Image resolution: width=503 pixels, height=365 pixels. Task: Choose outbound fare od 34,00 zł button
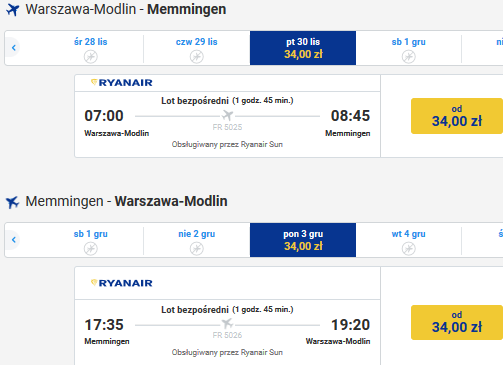457,116
